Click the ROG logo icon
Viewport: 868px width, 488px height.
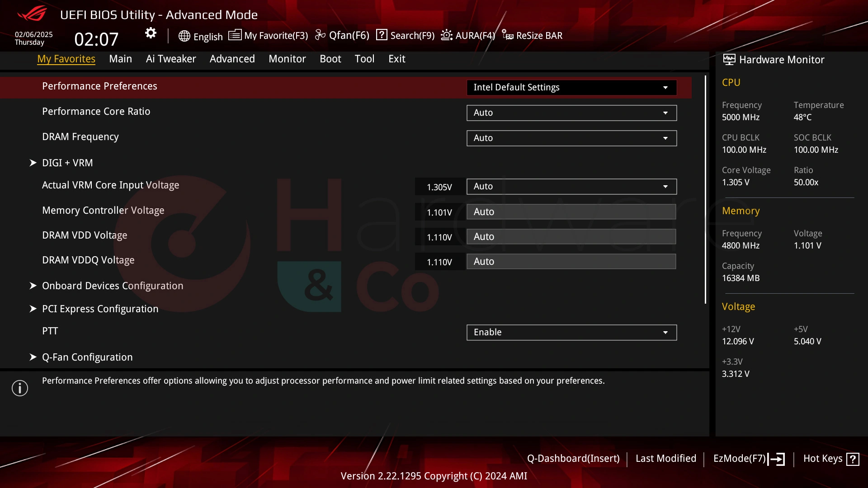click(x=32, y=14)
